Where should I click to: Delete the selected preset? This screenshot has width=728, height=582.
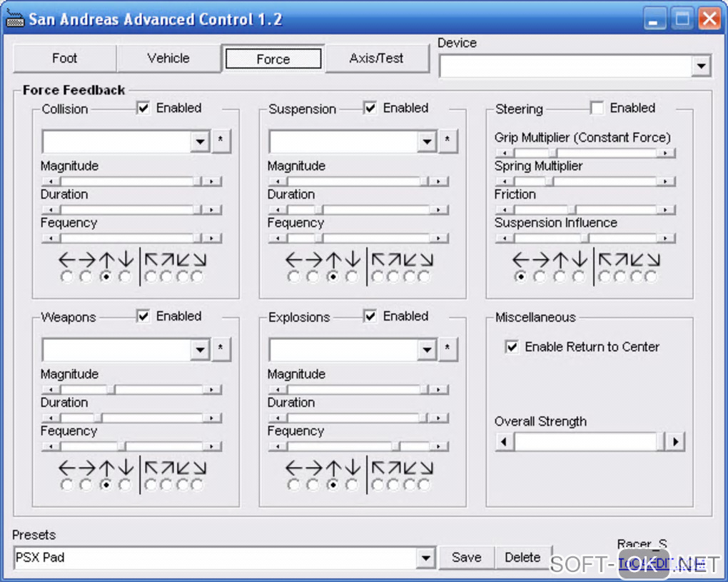522,558
